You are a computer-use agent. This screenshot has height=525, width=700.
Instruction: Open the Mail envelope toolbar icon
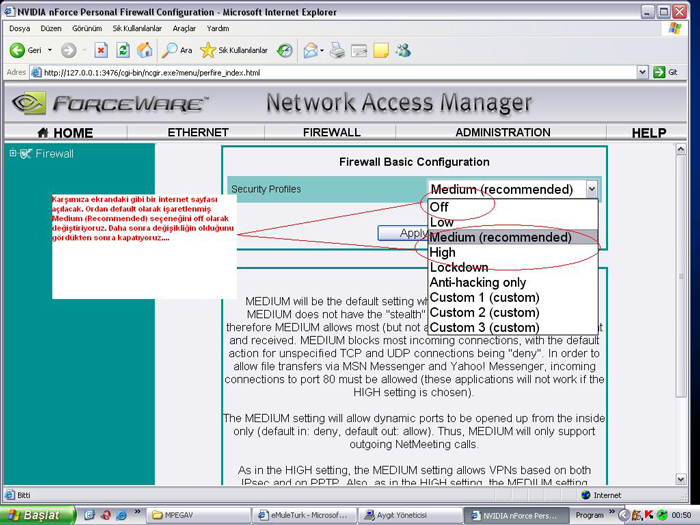pyautogui.click(x=311, y=50)
